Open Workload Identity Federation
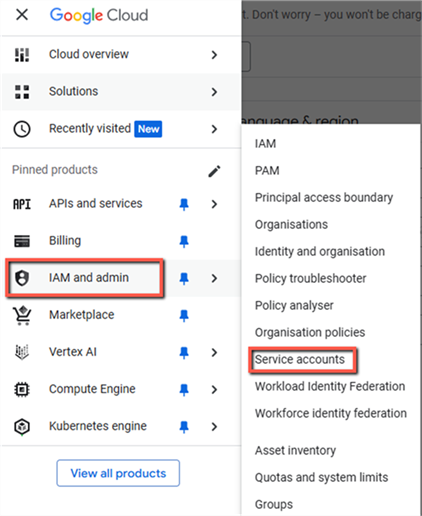The height and width of the screenshot is (516, 422). [x=330, y=386]
